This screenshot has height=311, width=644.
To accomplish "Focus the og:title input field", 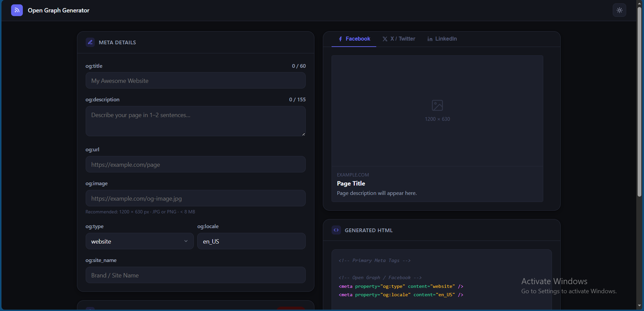I will tap(196, 81).
